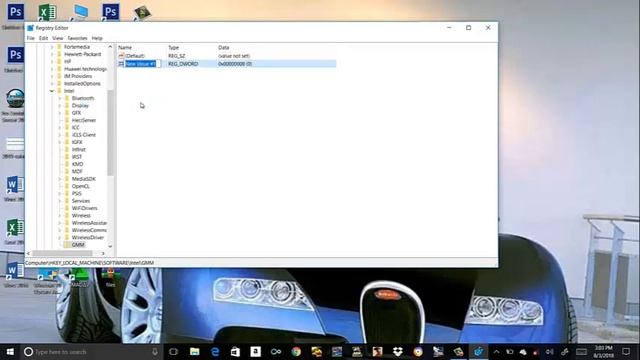
Task: Click the registry path in the status bar
Action: point(89,263)
